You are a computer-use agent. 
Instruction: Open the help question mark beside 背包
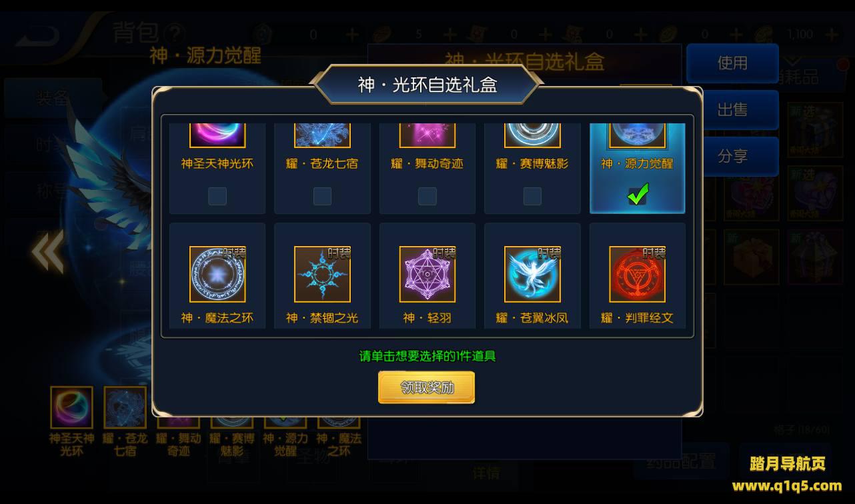tap(175, 33)
